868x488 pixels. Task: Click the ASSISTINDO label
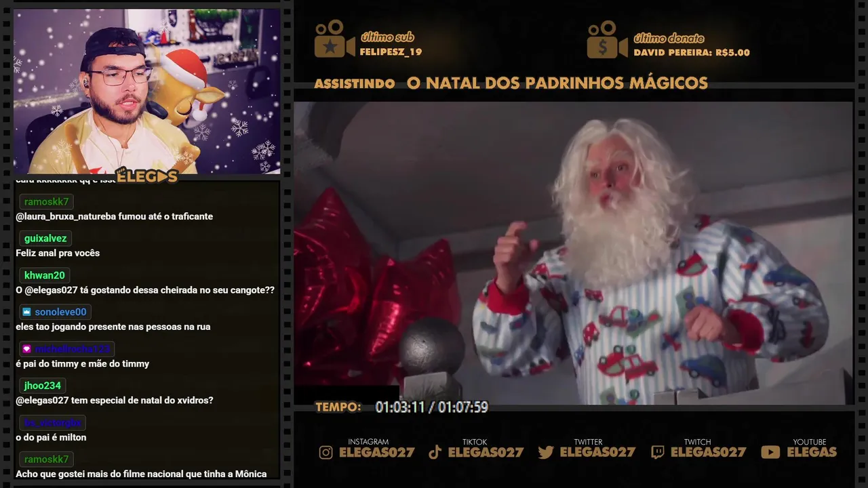tap(355, 84)
